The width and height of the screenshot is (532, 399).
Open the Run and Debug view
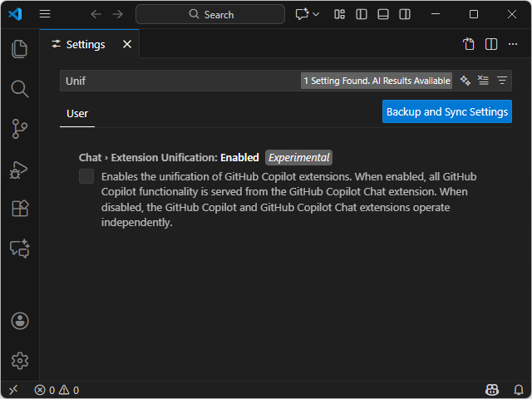(20, 170)
